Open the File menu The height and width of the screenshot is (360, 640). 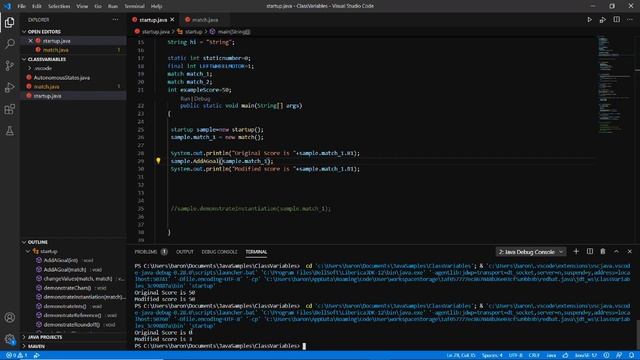tap(22, 6)
